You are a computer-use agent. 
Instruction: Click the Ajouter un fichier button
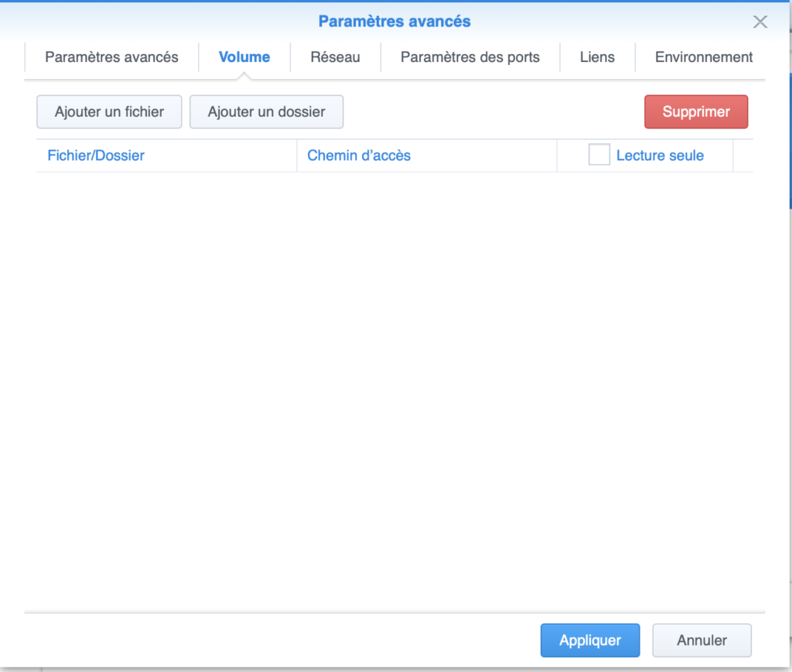tap(109, 111)
